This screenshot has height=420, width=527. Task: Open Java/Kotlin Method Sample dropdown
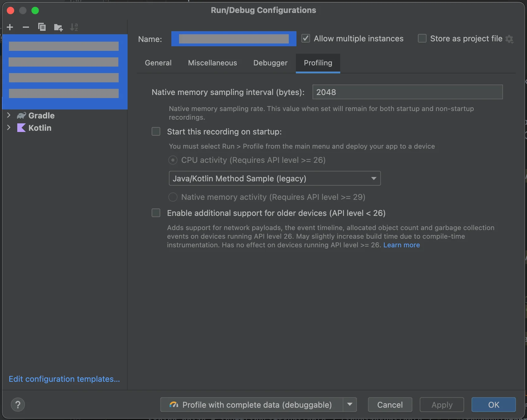275,179
